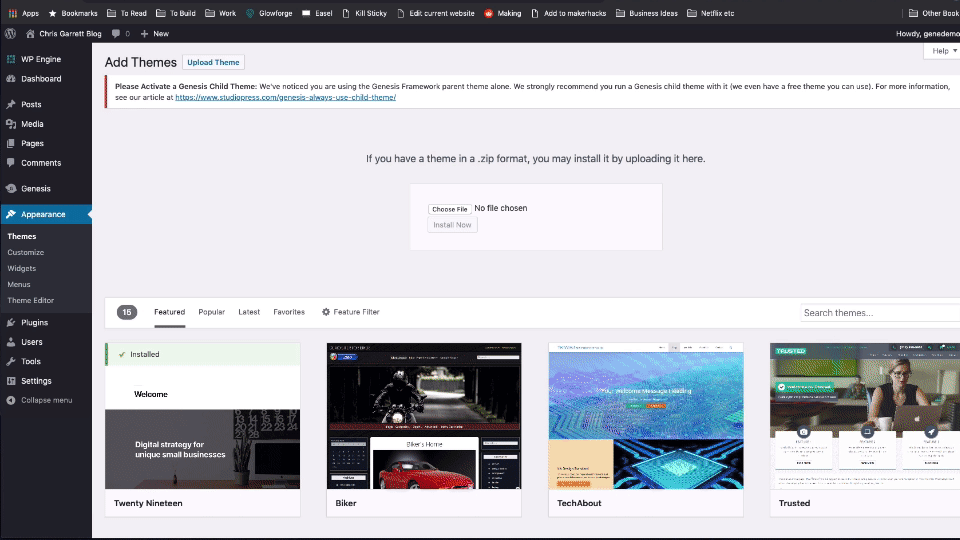Open the Work bookmarks folder
Viewport: 960px width, 540px height.
220,13
